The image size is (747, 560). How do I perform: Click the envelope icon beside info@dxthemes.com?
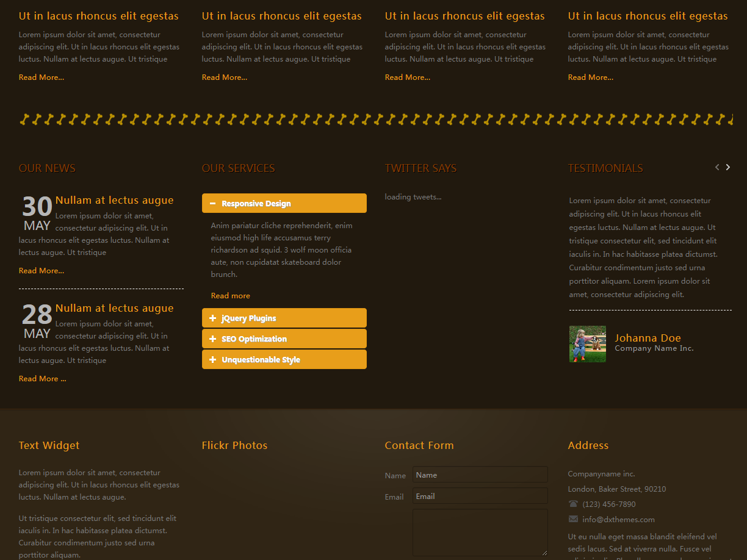(573, 519)
